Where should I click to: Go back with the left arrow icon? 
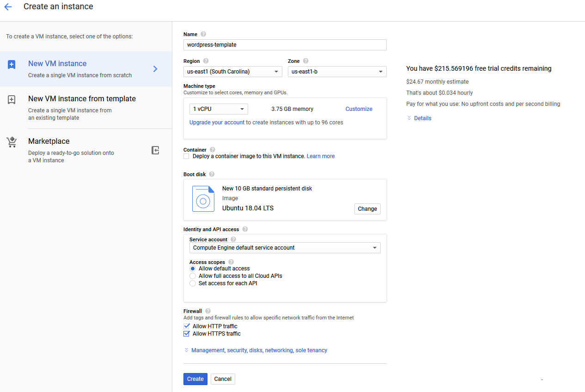click(x=8, y=7)
